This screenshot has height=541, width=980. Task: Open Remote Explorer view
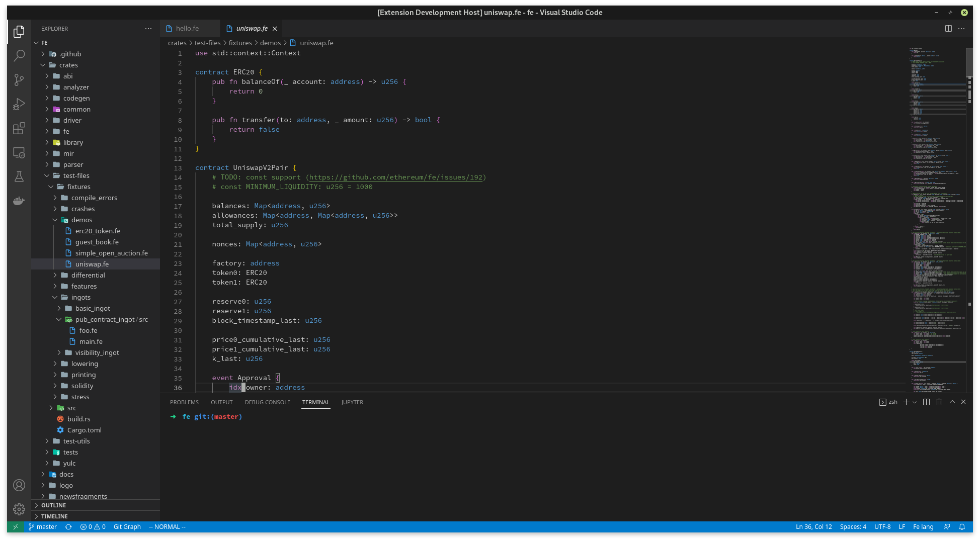click(19, 152)
